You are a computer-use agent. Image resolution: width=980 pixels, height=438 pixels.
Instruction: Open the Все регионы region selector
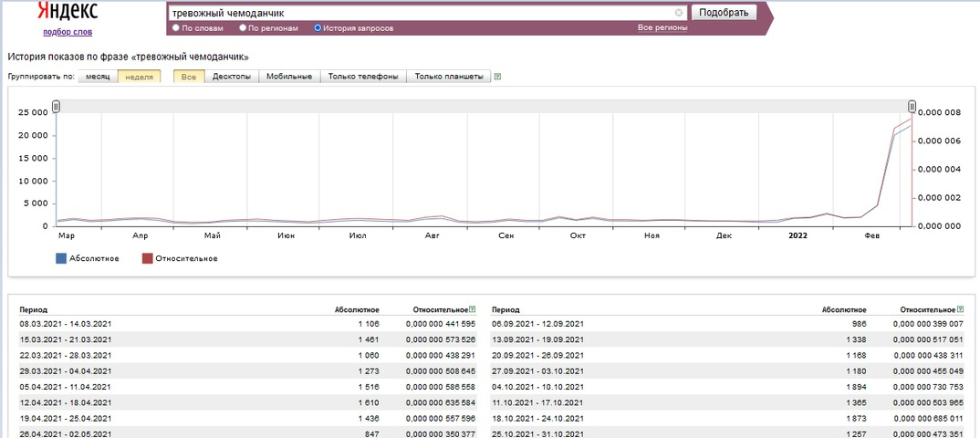point(662,28)
